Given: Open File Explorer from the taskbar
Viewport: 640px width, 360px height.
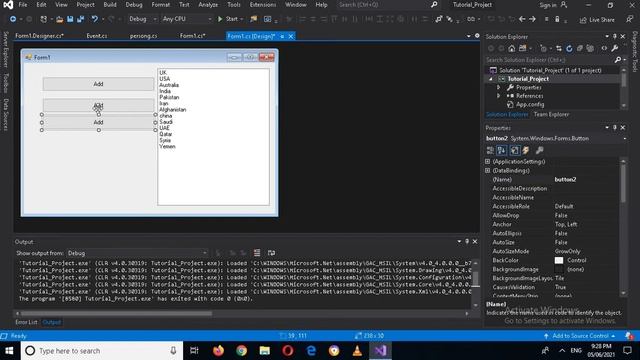Looking at the screenshot, I should coord(264,351).
